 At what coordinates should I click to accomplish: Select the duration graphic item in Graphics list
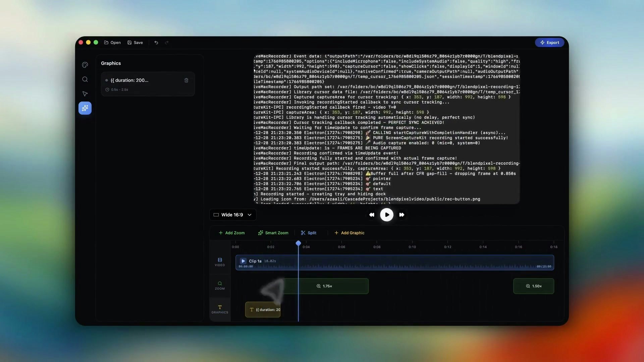pyautogui.click(x=148, y=84)
